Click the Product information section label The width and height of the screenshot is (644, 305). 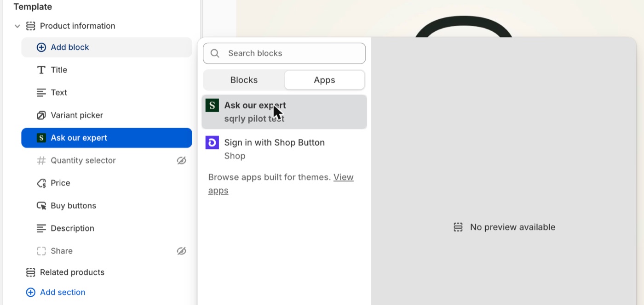(x=78, y=26)
